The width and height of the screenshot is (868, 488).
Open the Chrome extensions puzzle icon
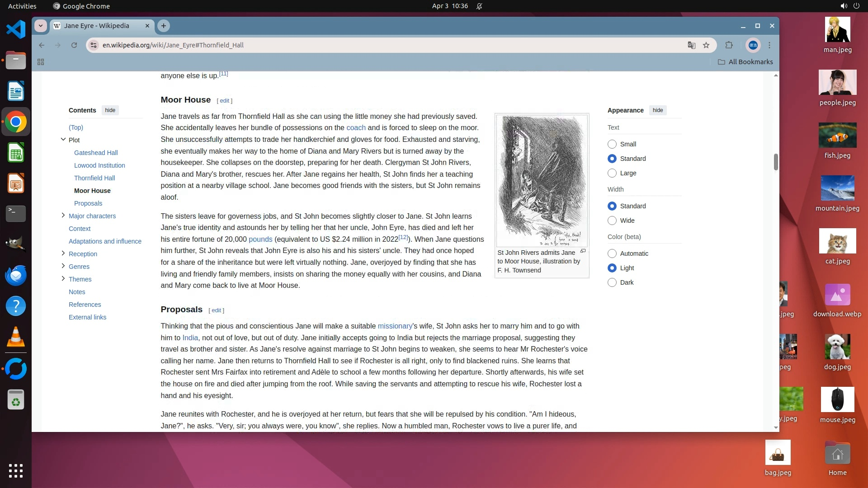pos(729,45)
